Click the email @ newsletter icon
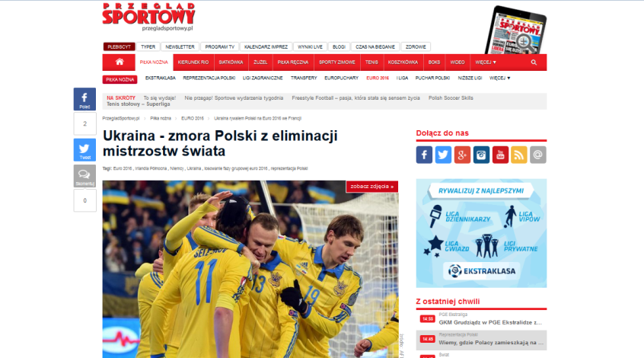644x358 pixels. pos(538,155)
